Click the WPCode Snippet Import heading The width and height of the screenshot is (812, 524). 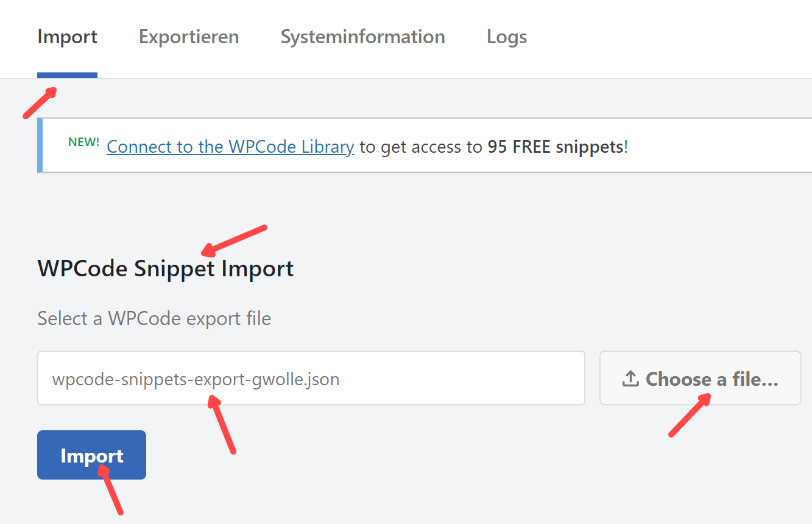tap(166, 268)
